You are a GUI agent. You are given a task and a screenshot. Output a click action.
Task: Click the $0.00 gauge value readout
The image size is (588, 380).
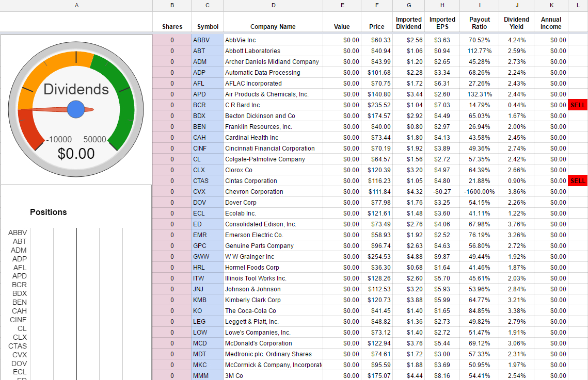tap(76, 154)
